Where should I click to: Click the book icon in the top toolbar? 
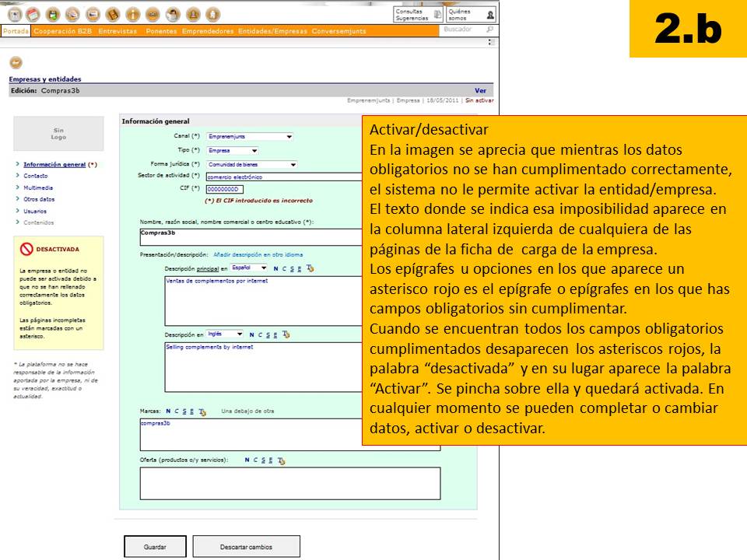coord(112,13)
